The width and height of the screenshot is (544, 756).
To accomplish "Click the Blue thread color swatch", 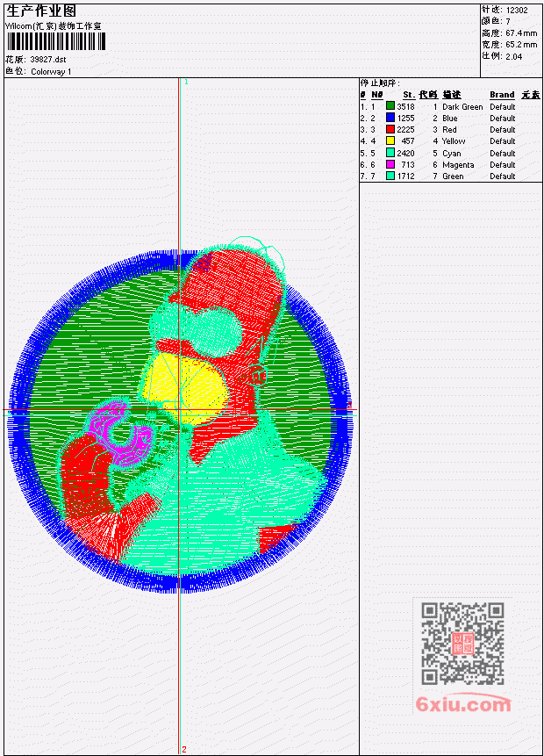I will click(x=390, y=118).
